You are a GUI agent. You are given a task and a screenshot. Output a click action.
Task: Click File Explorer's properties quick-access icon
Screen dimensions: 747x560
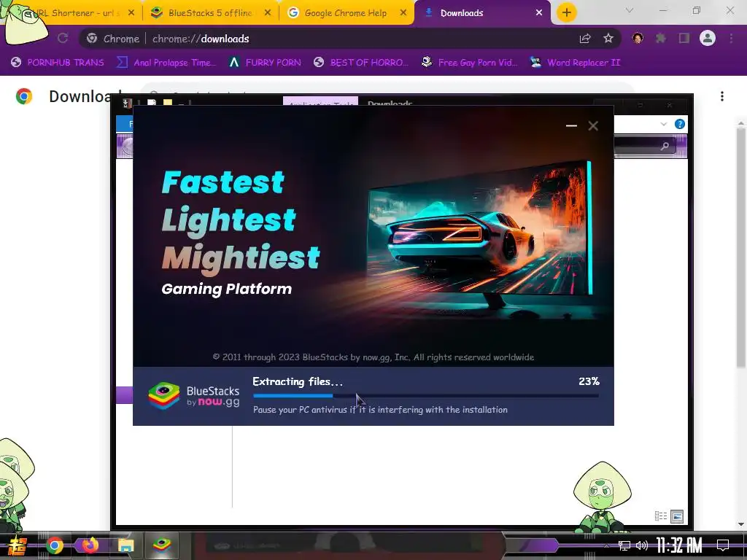click(152, 102)
